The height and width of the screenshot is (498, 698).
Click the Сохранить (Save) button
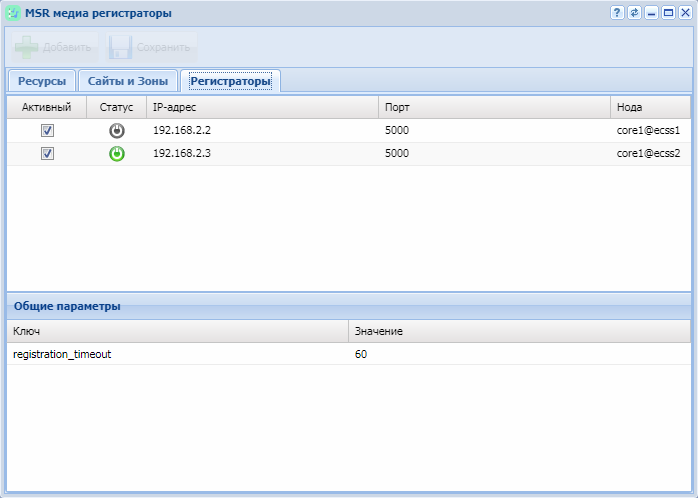click(150, 47)
